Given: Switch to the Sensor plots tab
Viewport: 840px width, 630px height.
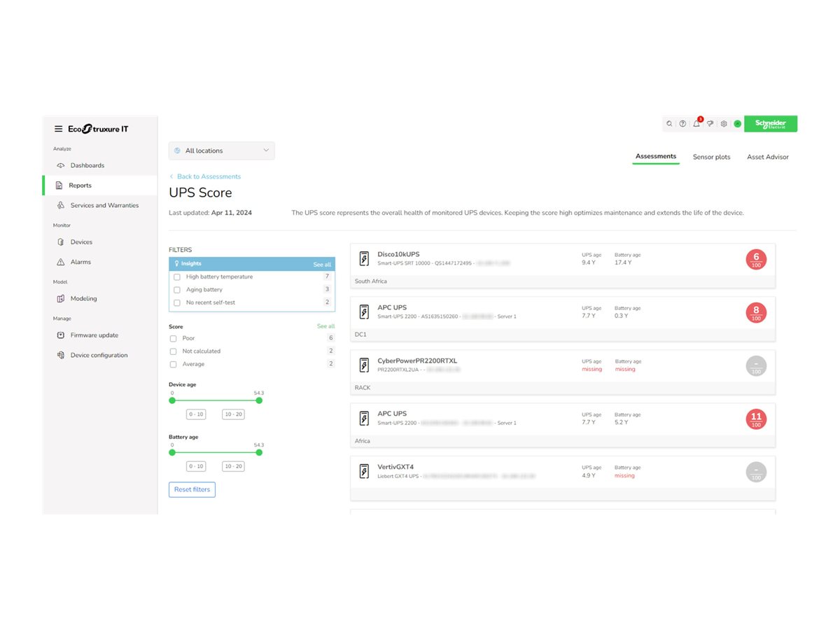Looking at the screenshot, I should [711, 157].
